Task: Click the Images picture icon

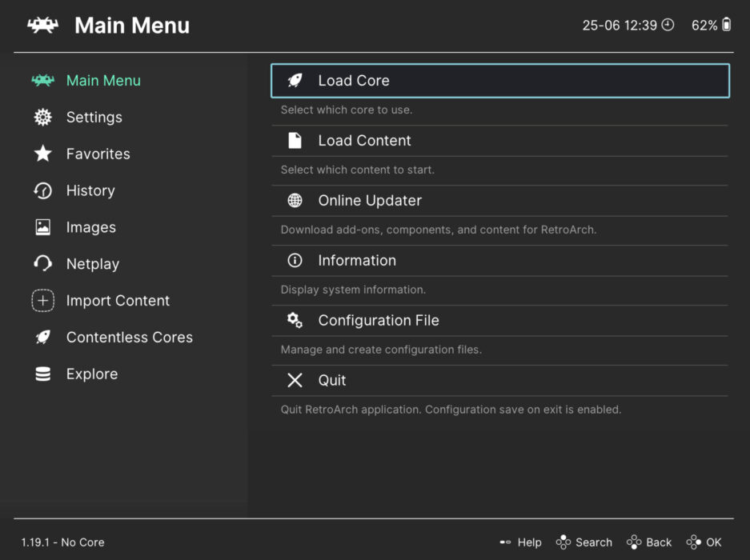Action: coord(43,227)
